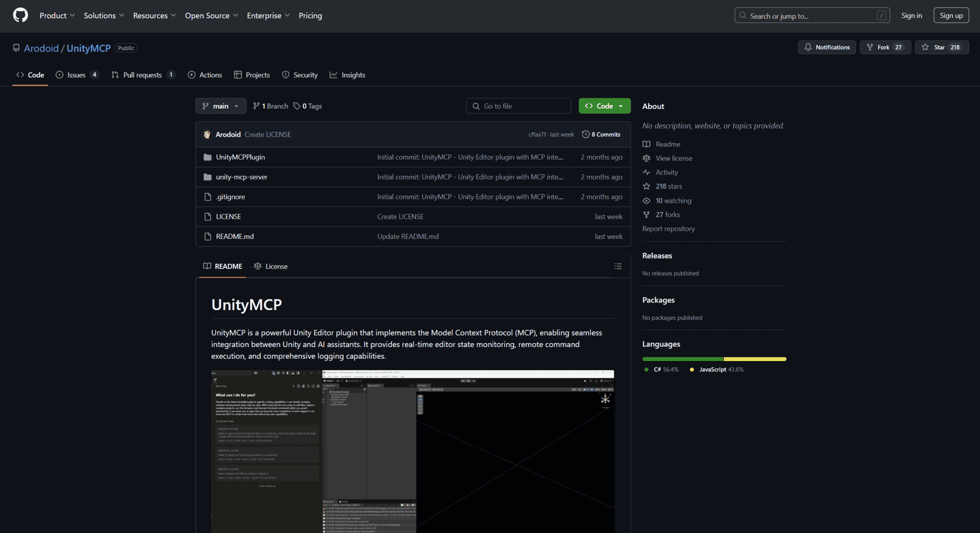Open the unity-mcp-server folder

[242, 177]
